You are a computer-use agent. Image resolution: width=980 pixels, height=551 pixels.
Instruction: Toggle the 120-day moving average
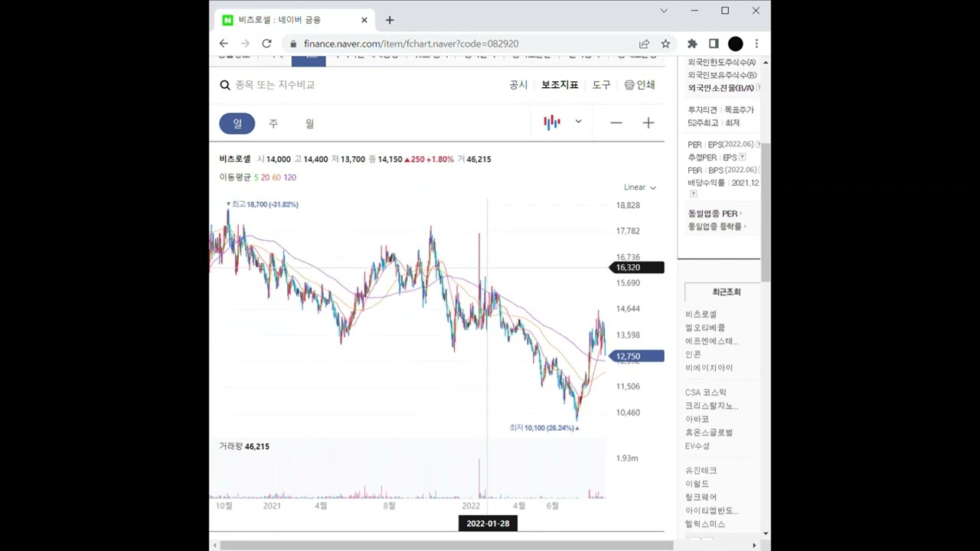(x=289, y=178)
